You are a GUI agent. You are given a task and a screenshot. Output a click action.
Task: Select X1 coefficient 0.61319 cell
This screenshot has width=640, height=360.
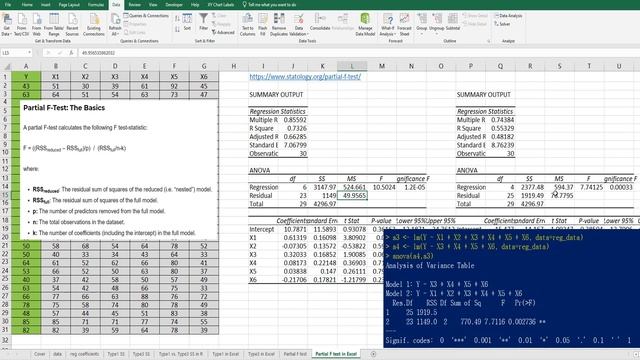(293, 238)
